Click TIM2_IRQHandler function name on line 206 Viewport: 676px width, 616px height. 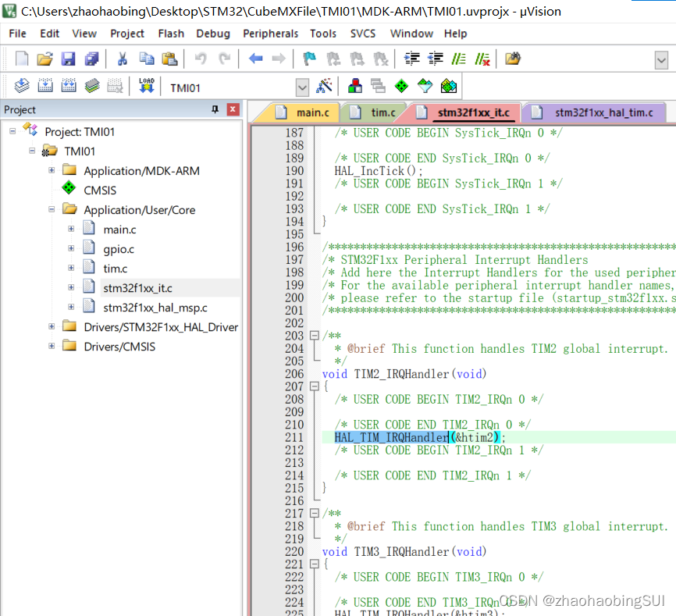pyautogui.click(x=402, y=374)
